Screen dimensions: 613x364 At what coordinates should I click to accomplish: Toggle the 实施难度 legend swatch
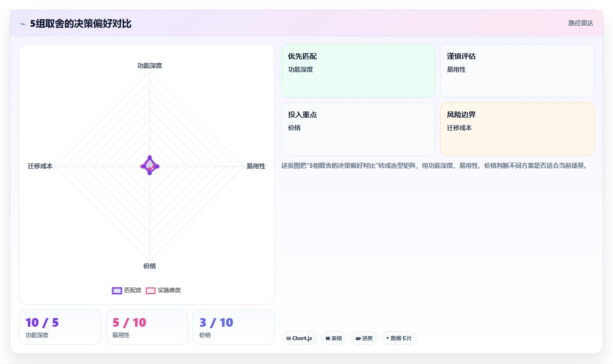click(150, 290)
